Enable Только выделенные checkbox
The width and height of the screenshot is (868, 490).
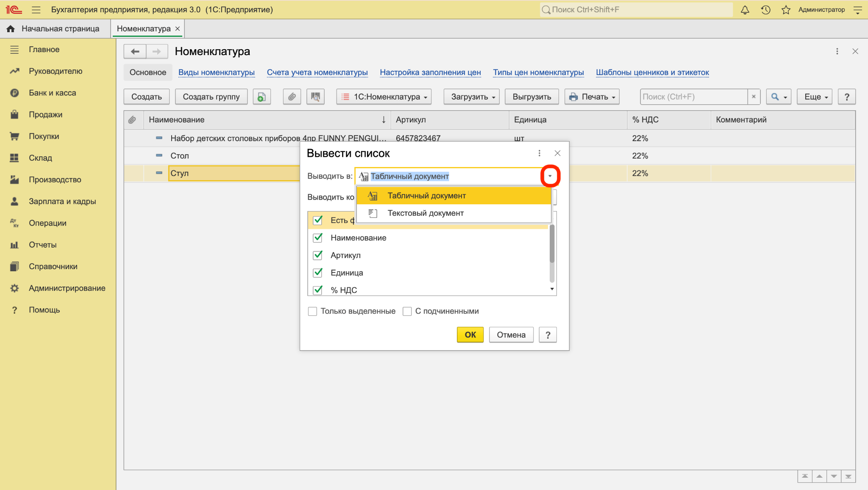(313, 312)
